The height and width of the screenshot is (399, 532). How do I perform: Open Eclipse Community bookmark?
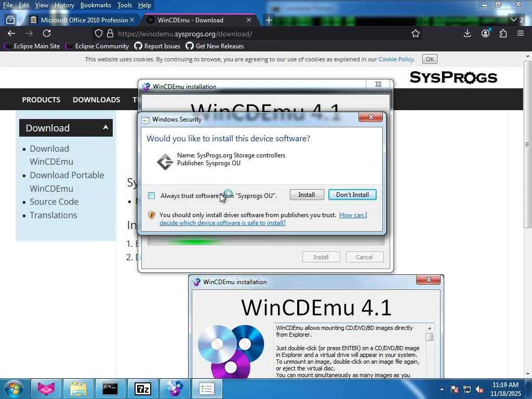pyautogui.click(x=97, y=46)
